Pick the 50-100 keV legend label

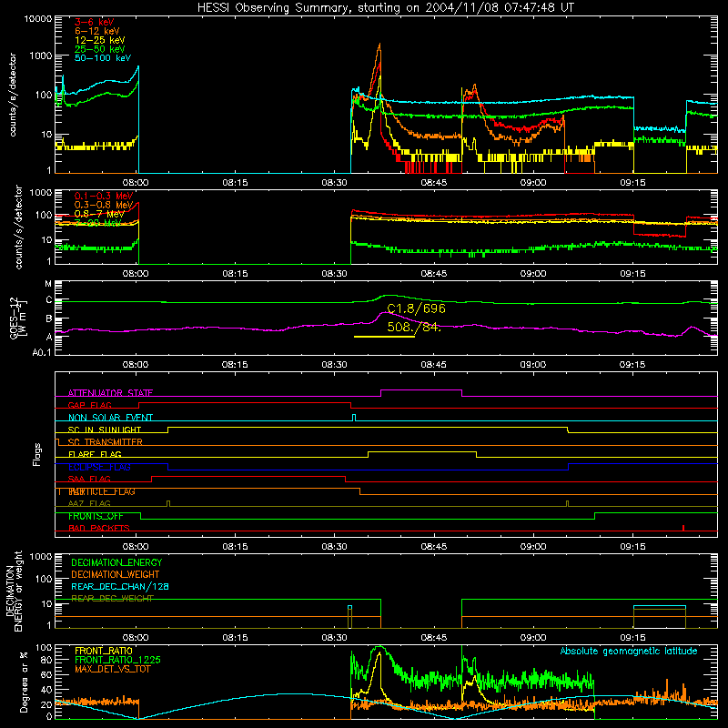[x=103, y=58]
